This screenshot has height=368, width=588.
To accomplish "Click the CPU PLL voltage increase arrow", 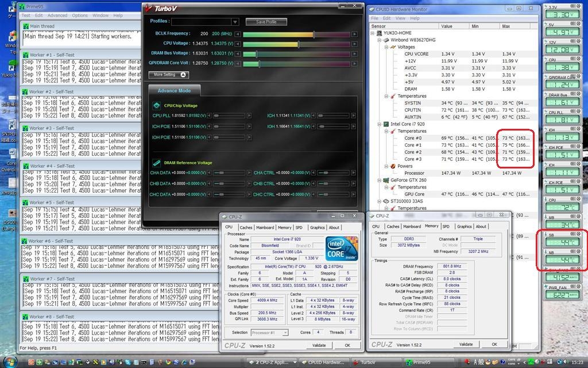I will pyautogui.click(x=249, y=116).
